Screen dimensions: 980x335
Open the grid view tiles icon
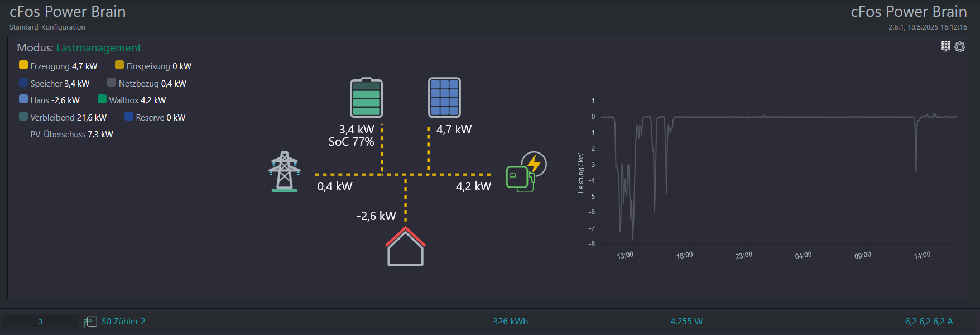point(945,46)
